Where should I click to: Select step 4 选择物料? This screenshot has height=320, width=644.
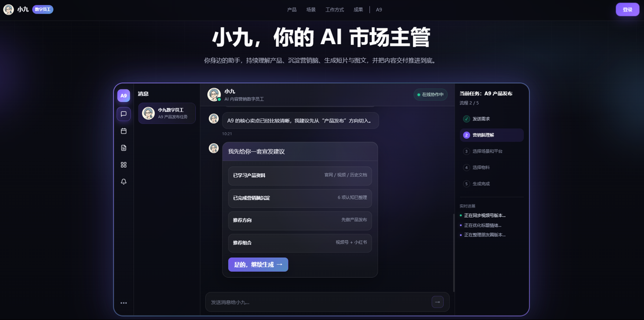491,167
